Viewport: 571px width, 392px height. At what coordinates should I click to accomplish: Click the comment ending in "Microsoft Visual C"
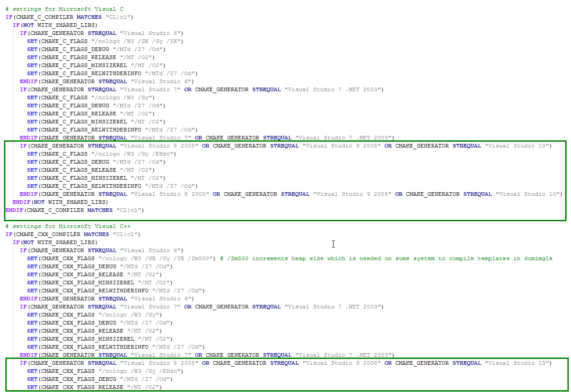tap(64, 9)
